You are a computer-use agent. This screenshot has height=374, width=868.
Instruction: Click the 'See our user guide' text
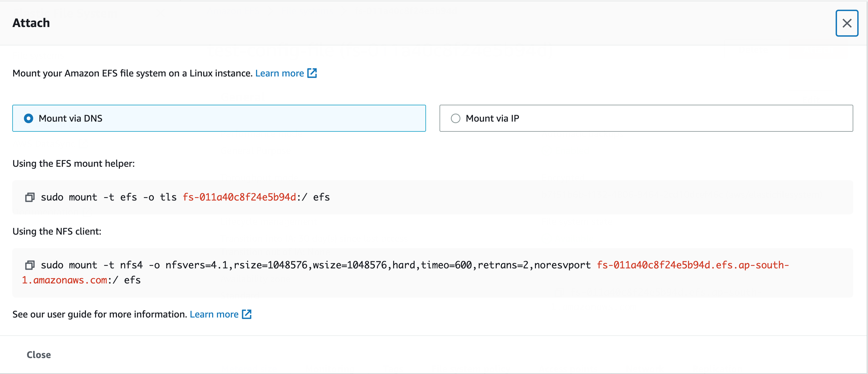point(99,314)
